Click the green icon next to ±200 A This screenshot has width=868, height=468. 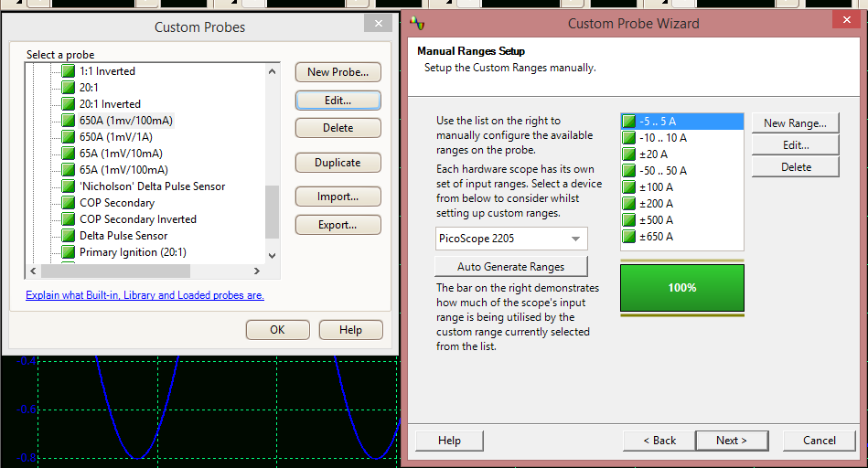click(628, 204)
